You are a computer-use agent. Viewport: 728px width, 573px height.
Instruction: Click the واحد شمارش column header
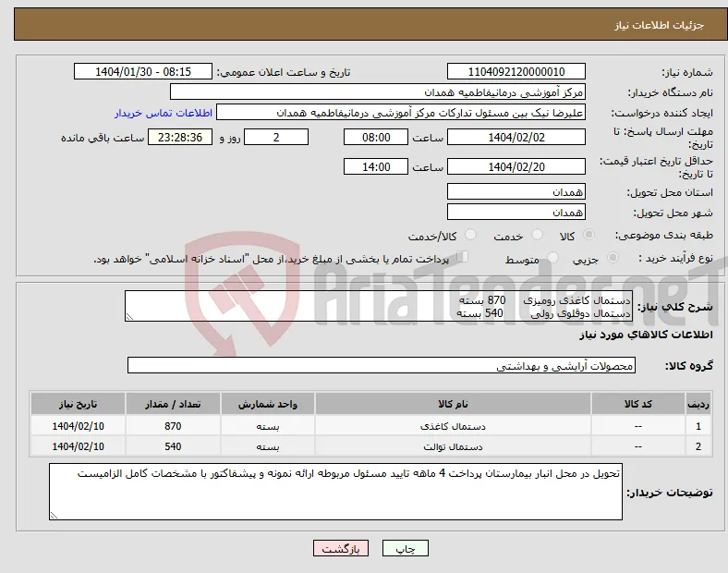(268, 404)
